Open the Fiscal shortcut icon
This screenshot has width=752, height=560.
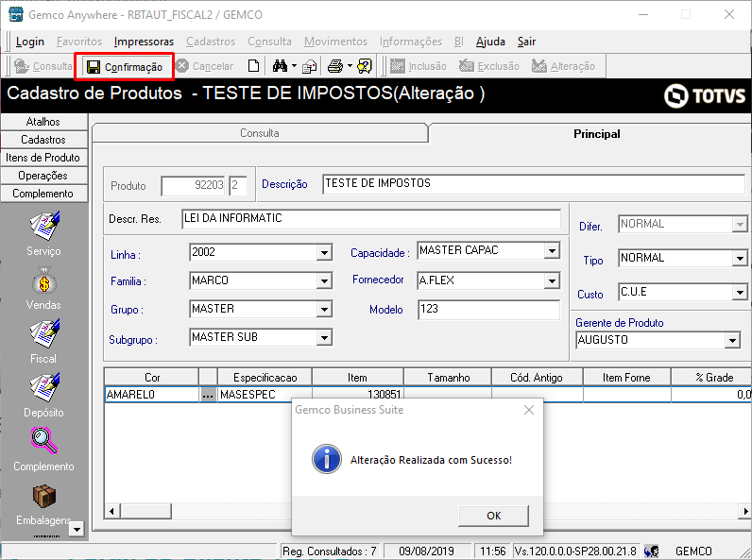pos(44,334)
